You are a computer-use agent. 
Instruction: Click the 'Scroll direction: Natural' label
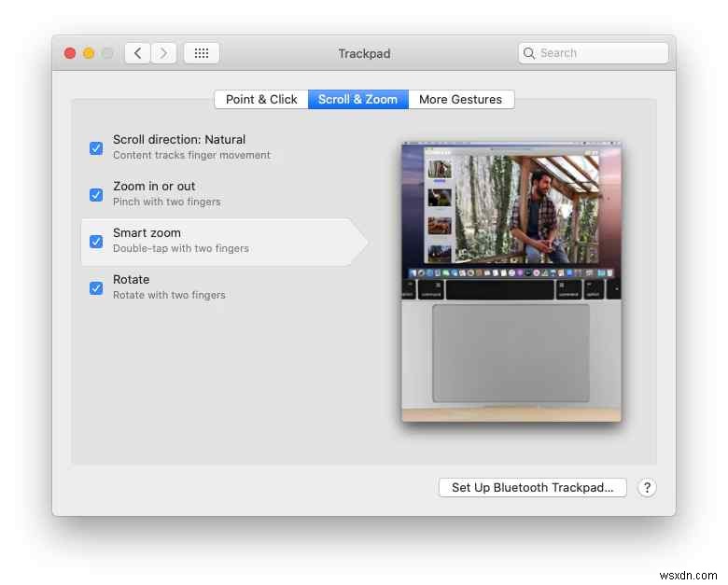(179, 139)
